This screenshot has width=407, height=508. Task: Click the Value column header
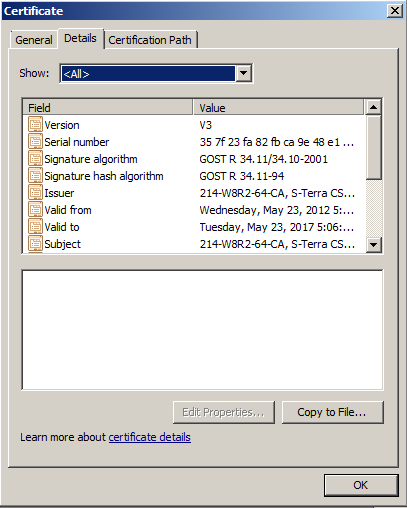[278, 107]
